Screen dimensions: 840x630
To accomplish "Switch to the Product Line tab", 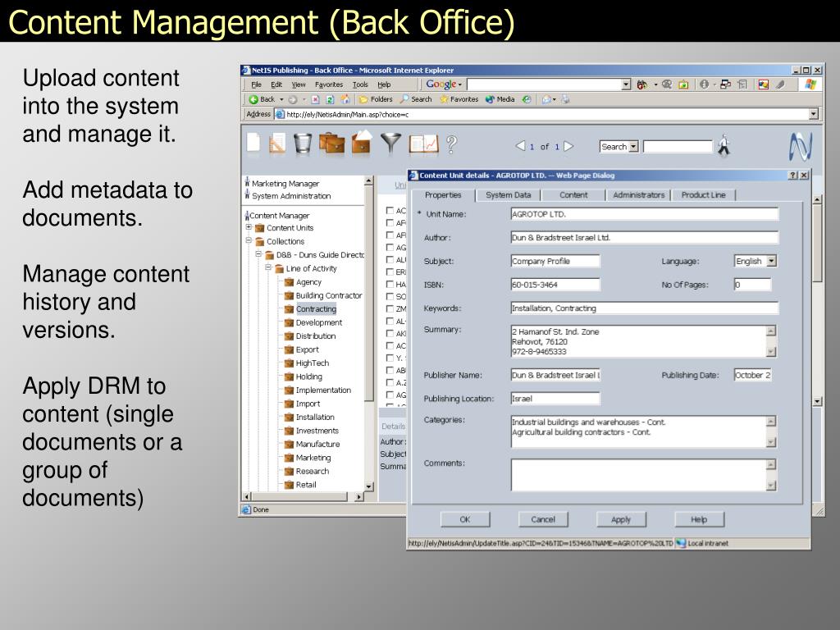I will click(x=703, y=195).
